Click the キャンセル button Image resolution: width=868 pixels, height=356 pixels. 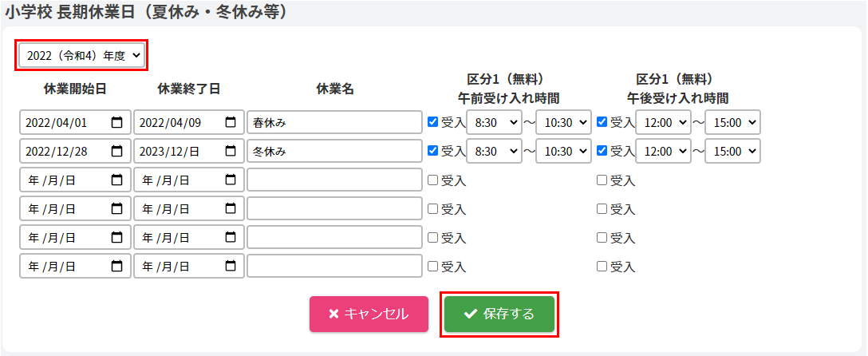click(369, 314)
